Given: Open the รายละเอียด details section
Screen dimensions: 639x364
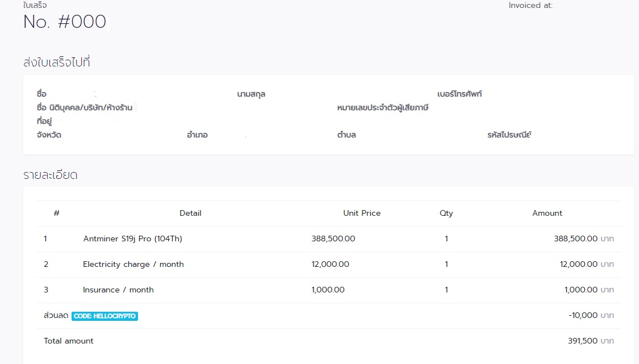Looking at the screenshot, I should click(x=50, y=174).
